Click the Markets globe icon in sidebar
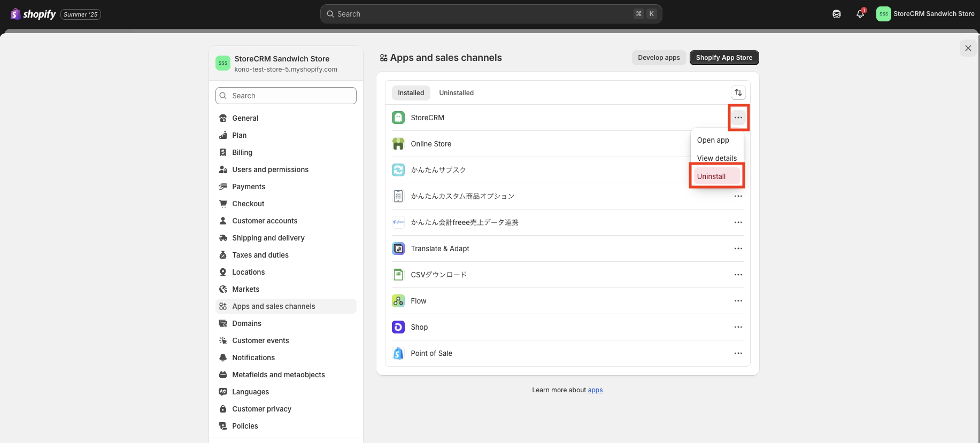The height and width of the screenshot is (443, 980). tap(223, 289)
